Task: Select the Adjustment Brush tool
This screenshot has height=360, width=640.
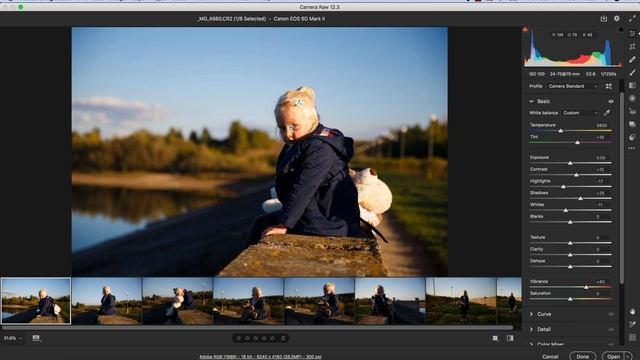Action: pos(632,73)
